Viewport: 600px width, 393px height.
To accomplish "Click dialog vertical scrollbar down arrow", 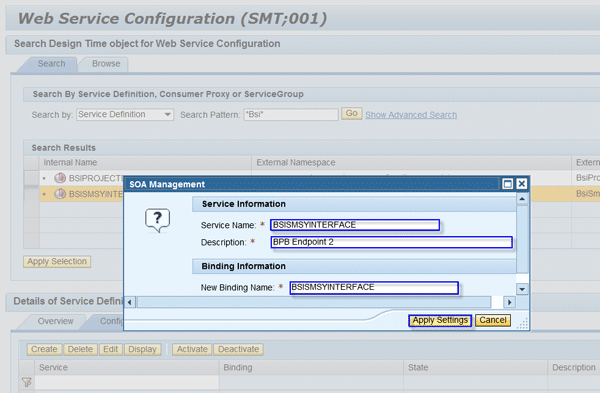I will 522,289.
